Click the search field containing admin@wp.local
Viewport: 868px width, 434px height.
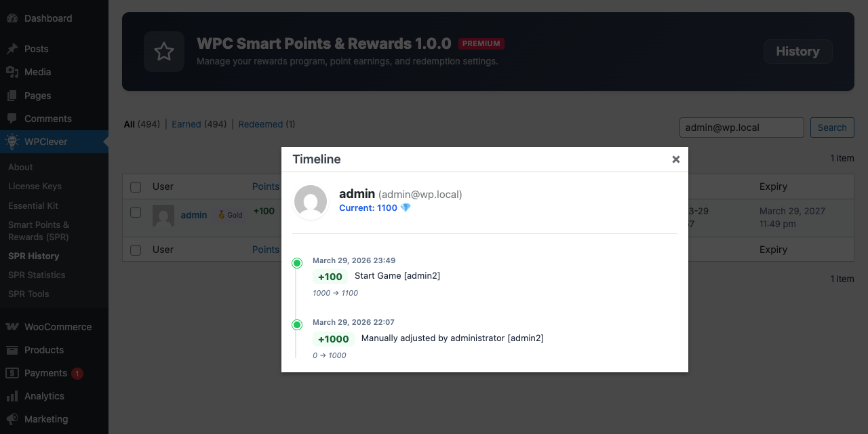(741, 127)
